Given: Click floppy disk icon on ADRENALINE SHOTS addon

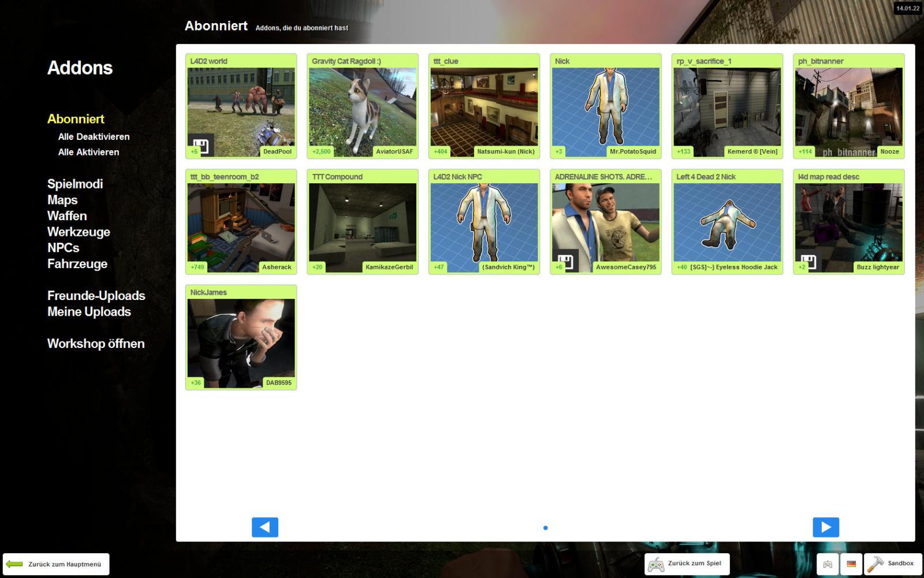Looking at the screenshot, I should coord(565,261).
